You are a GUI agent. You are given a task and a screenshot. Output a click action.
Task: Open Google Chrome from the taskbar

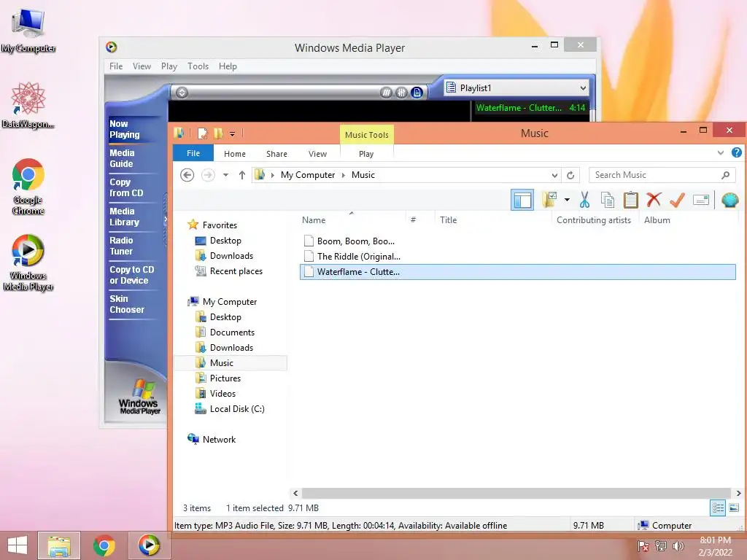104,545
